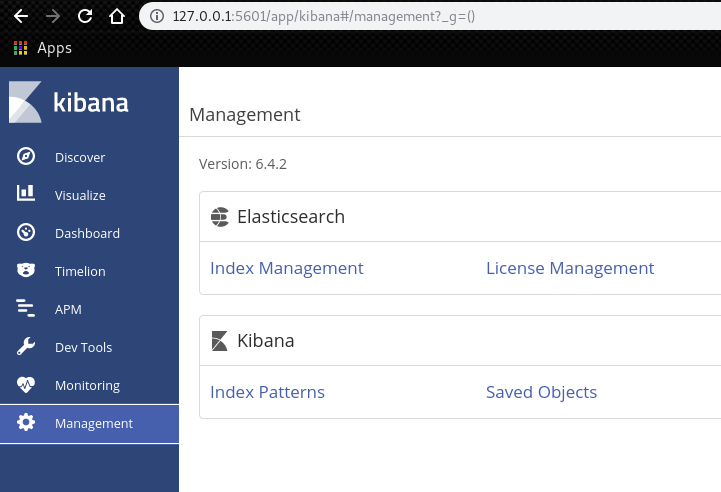Click the Timelion face icon
The width and height of the screenshot is (721, 492).
[x=26, y=271]
